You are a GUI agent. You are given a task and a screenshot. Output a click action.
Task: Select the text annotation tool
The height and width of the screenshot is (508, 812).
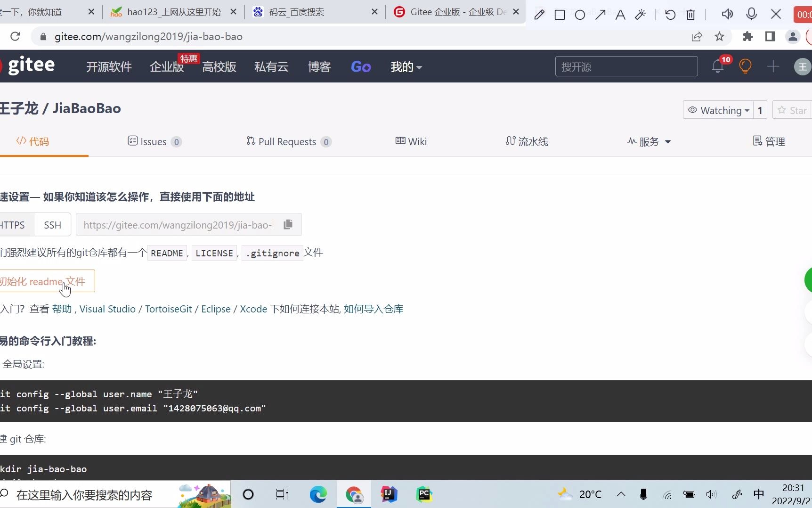pyautogui.click(x=620, y=15)
